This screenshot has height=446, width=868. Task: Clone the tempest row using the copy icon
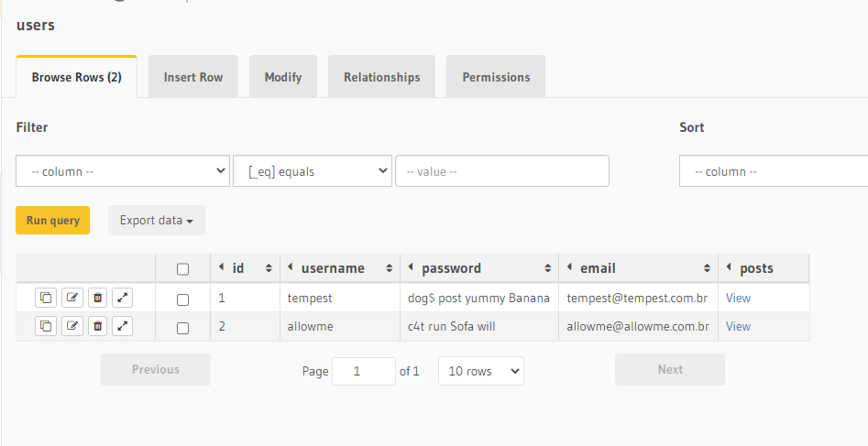pos(46,298)
